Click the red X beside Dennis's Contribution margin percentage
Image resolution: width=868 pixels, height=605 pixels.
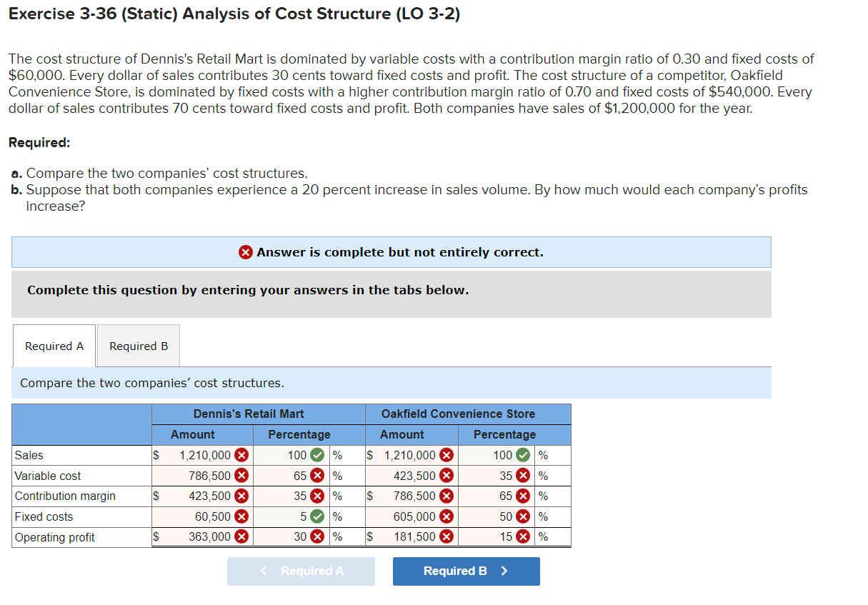(317, 496)
